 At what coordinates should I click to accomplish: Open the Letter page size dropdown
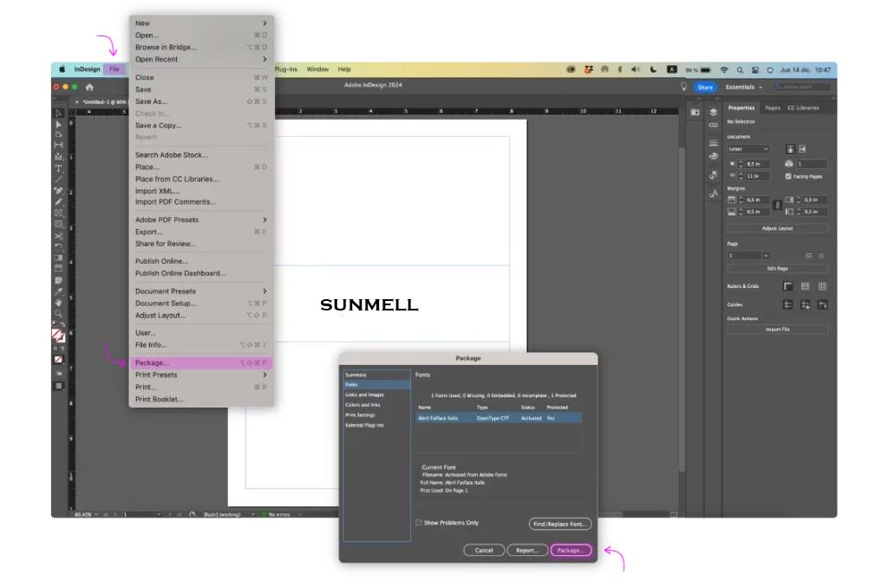(748, 149)
